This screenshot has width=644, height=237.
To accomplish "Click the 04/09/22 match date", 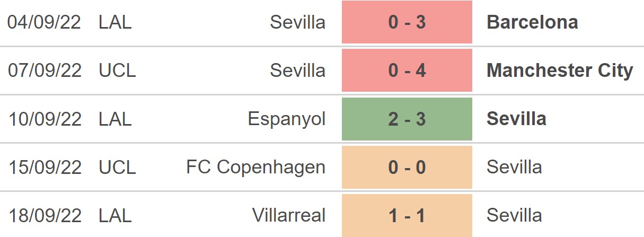I will click(45, 22).
